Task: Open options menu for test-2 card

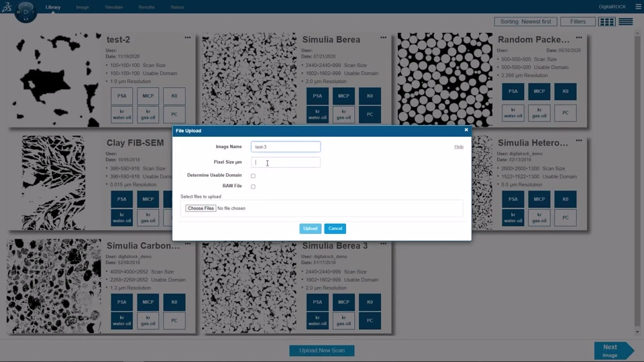Action: pos(188,38)
